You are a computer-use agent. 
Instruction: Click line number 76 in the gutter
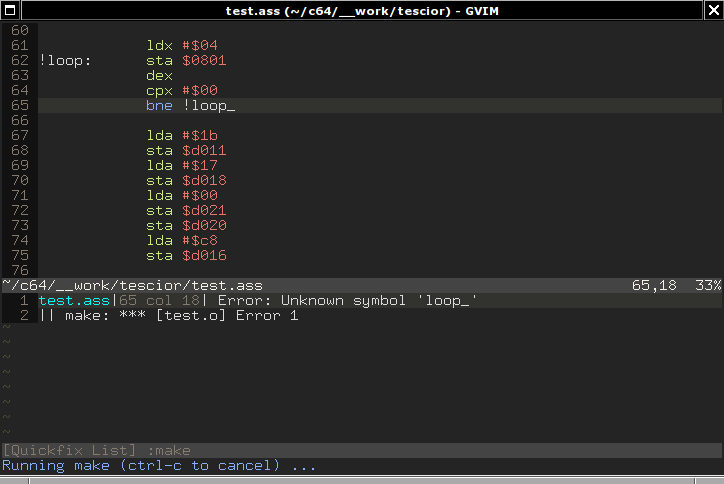coord(20,271)
